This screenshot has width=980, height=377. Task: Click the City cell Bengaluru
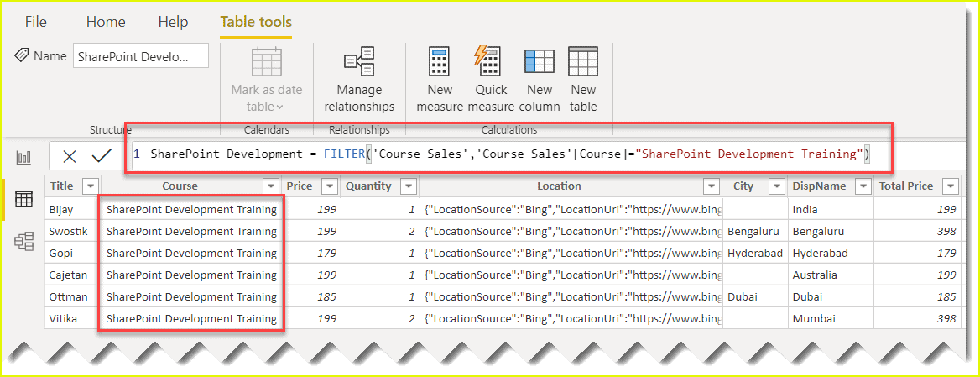(x=754, y=232)
